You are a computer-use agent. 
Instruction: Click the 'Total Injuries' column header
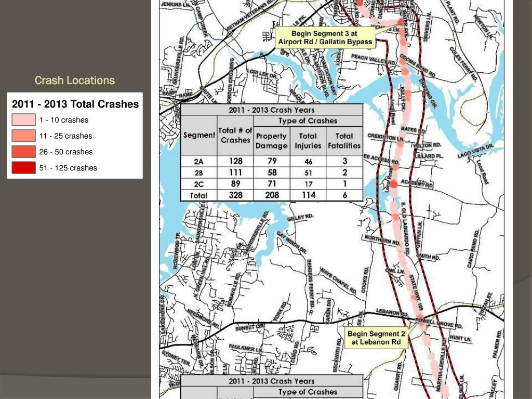tap(308, 141)
